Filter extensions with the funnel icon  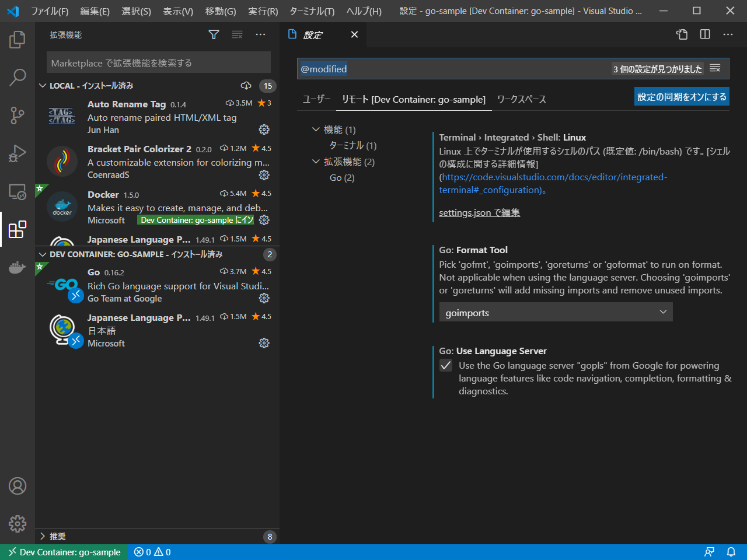click(214, 34)
